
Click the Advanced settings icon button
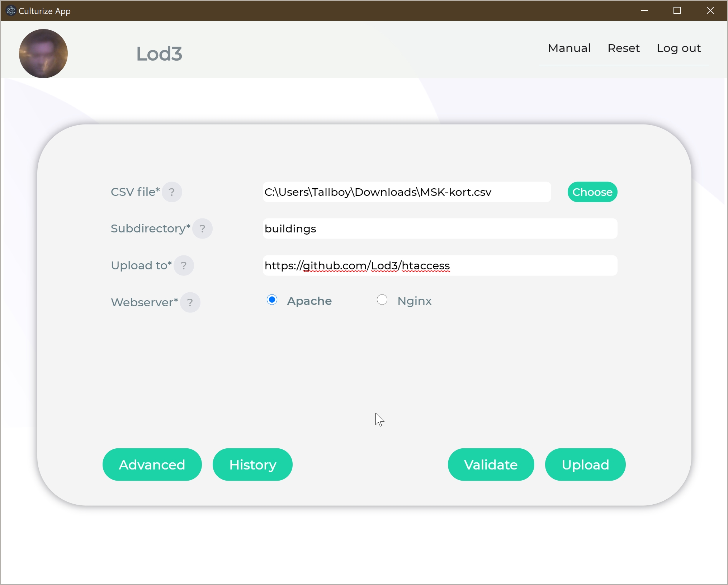[152, 464]
